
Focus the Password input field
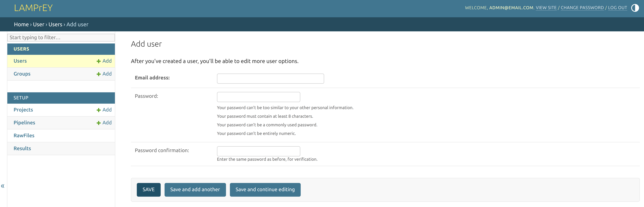(x=258, y=97)
